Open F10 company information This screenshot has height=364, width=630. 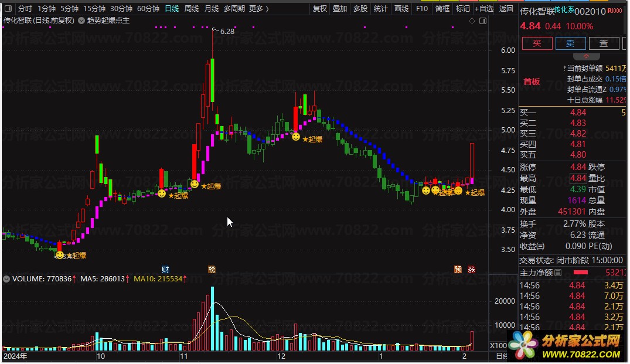(x=422, y=8)
